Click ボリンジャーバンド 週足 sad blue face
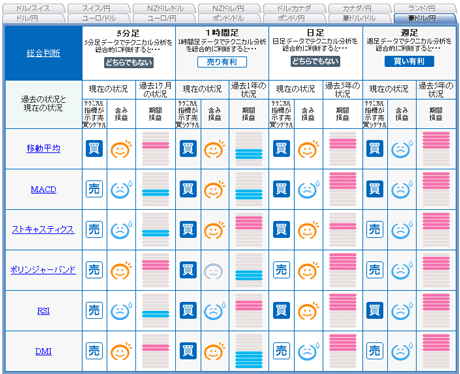This screenshot has width=460, height=374. (401, 270)
